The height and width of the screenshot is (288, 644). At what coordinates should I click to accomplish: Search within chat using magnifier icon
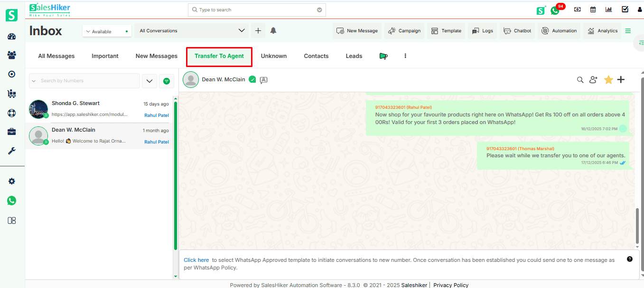[x=580, y=80]
